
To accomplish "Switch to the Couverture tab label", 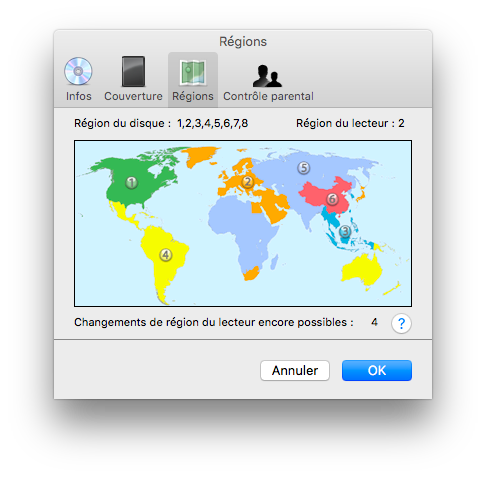I will 133,96.
